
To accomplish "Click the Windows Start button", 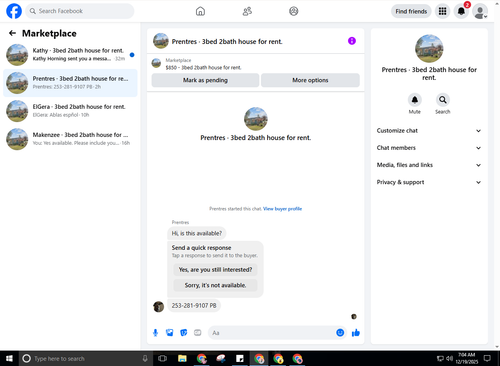I will click(x=9, y=359).
